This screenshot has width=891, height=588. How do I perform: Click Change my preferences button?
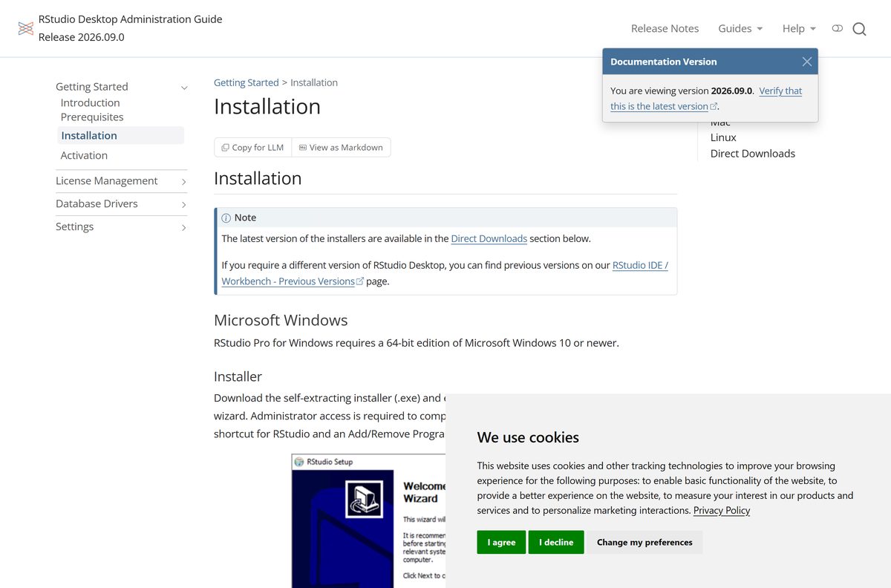(x=644, y=542)
